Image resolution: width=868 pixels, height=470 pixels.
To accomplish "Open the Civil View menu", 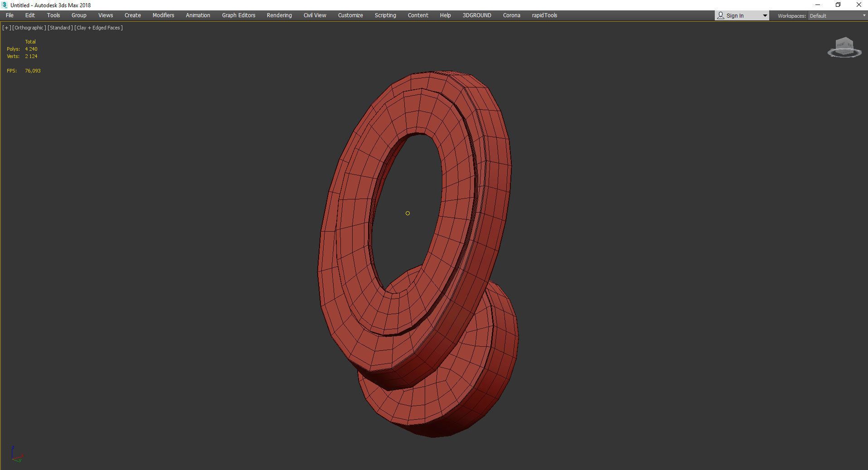I will [315, 15].
